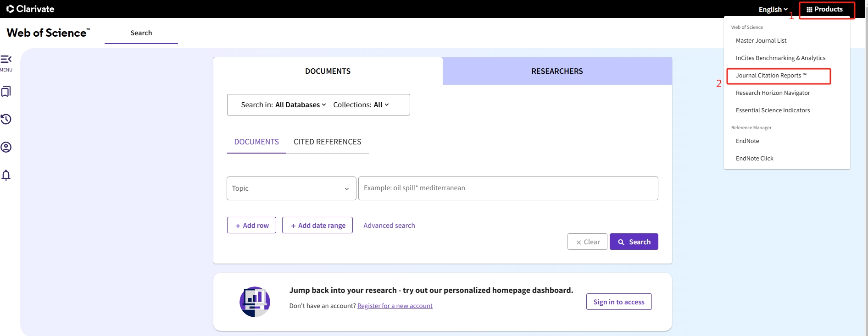Expand the English language dropdown
This screenshot has height=336, width=868.
pyautogui.click(x=773, y=9)
